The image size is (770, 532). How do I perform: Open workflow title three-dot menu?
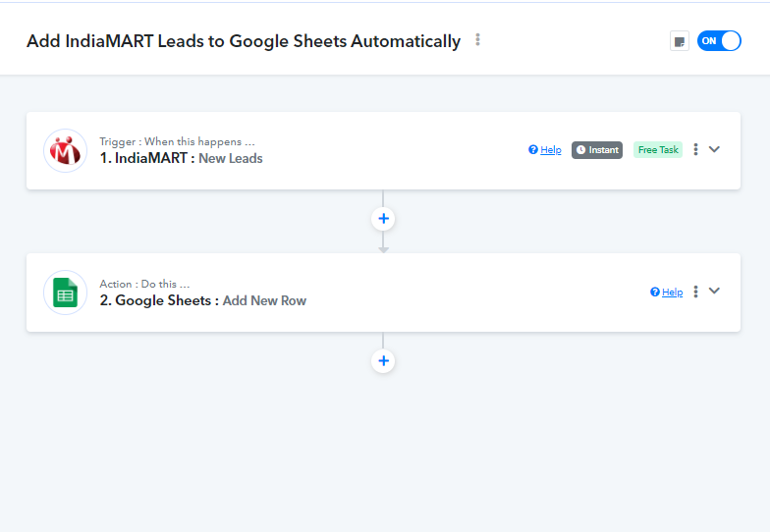pos(477,39)
